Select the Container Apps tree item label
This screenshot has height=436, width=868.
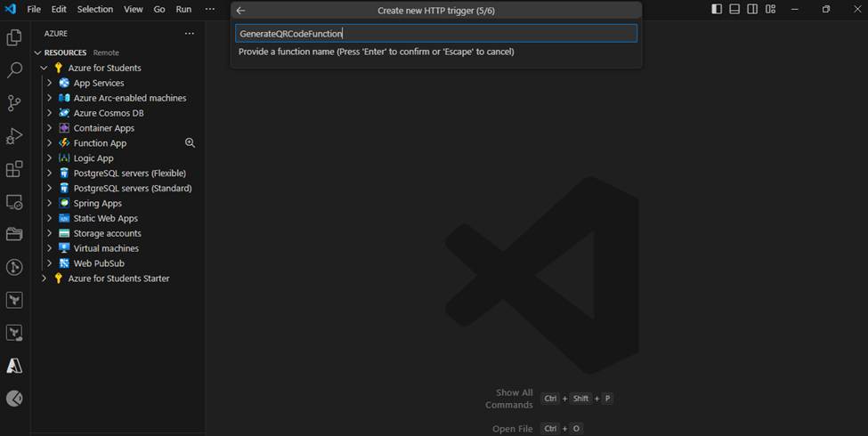tap(104, 128)
